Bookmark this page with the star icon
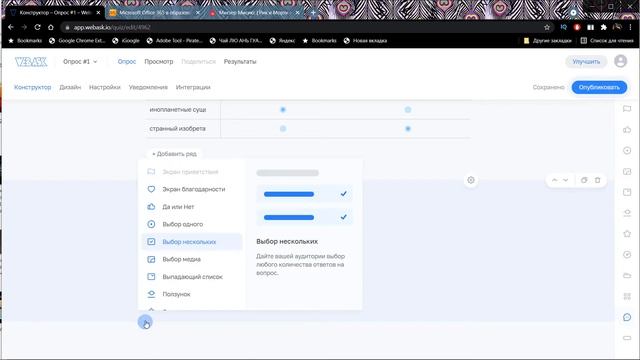The image size is (640, 360). coord(547,27)
